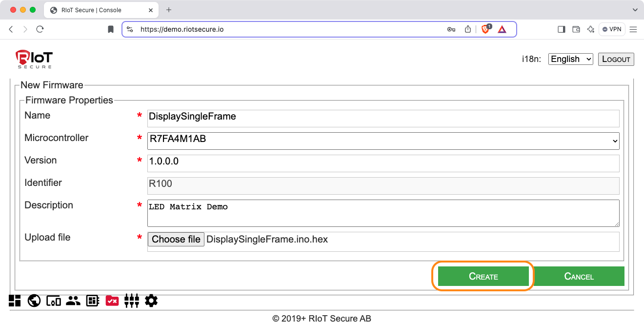The width and height of the screenshot is (644, 324).
Task: Click the globe icon in bottom navigation
Action: coord(34,301)
